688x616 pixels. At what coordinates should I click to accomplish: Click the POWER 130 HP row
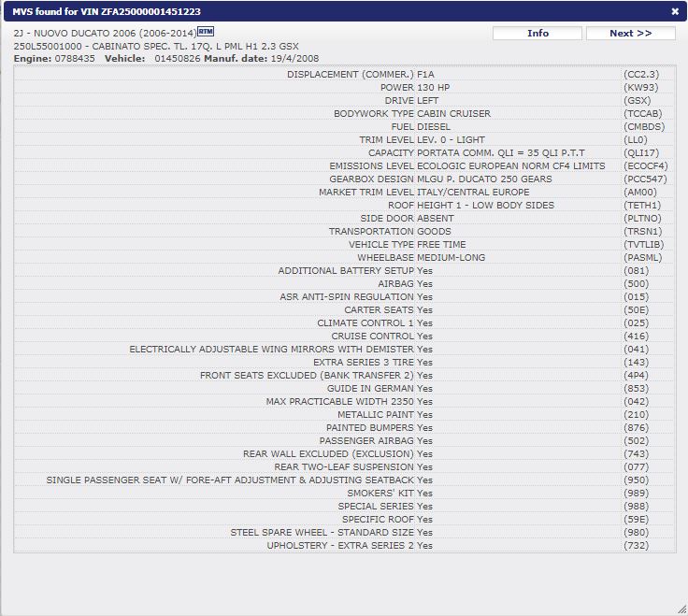[x=414, y=87]
